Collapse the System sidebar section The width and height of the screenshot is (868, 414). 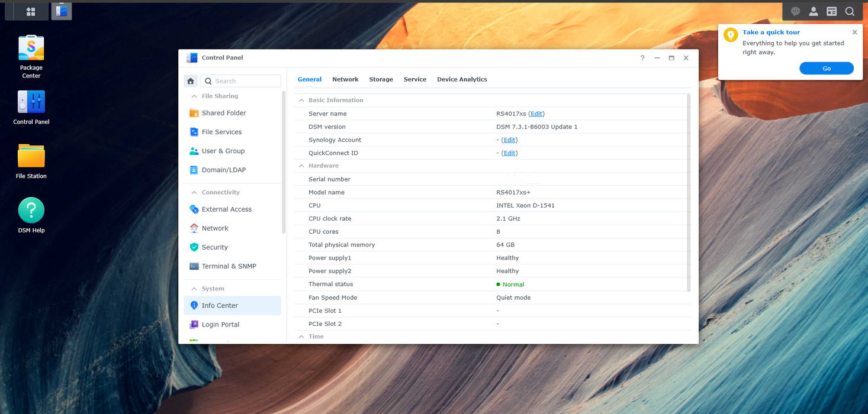[194, 289]
